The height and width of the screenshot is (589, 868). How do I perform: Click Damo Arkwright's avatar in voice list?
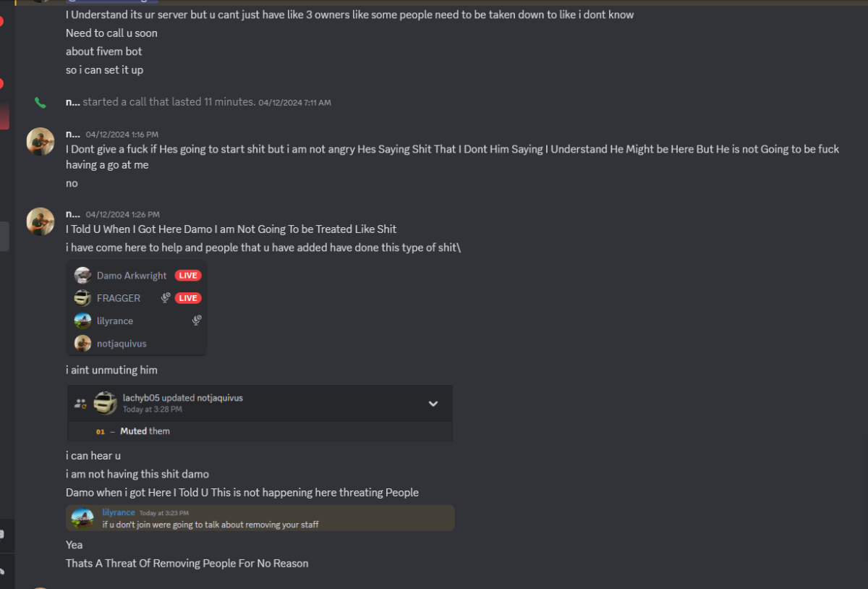click(x=83, y=276)
